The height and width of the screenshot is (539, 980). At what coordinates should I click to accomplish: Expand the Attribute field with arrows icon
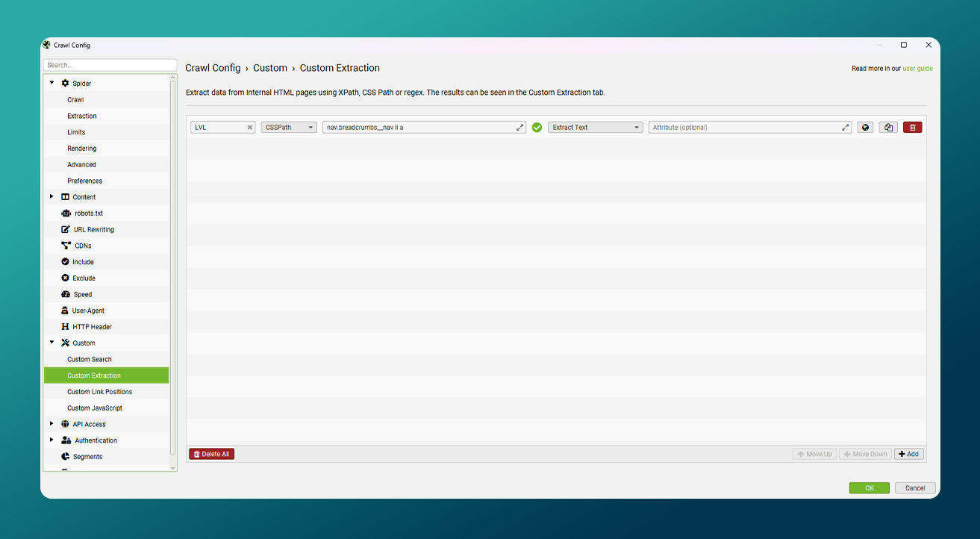click(x=846, y=128)
